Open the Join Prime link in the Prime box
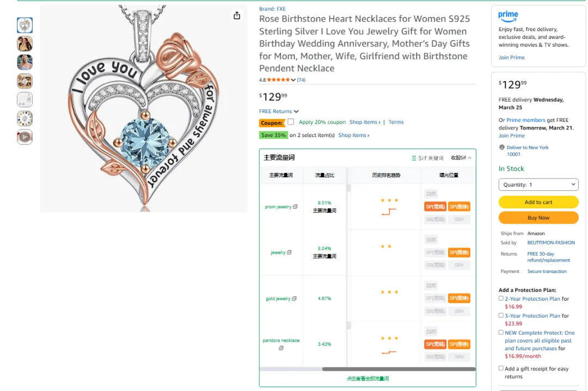 [511, 58]
